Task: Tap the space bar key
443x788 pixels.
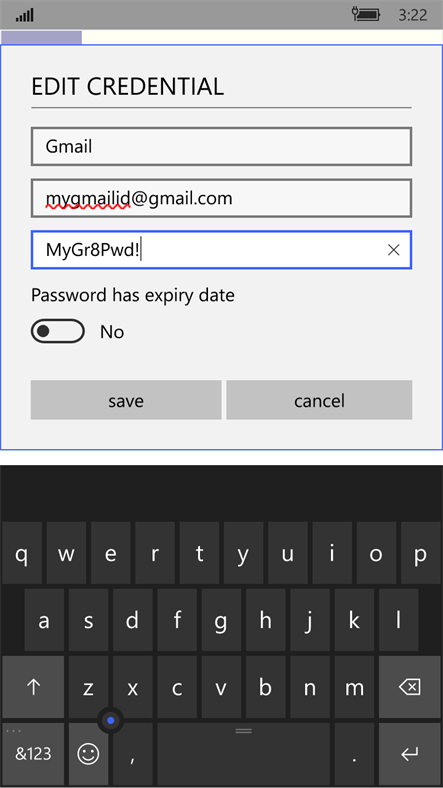Action: click(244, 753)
